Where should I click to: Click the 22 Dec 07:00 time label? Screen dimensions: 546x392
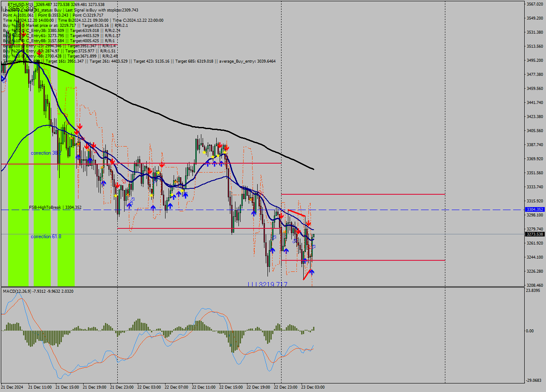(x=176, y=387)
